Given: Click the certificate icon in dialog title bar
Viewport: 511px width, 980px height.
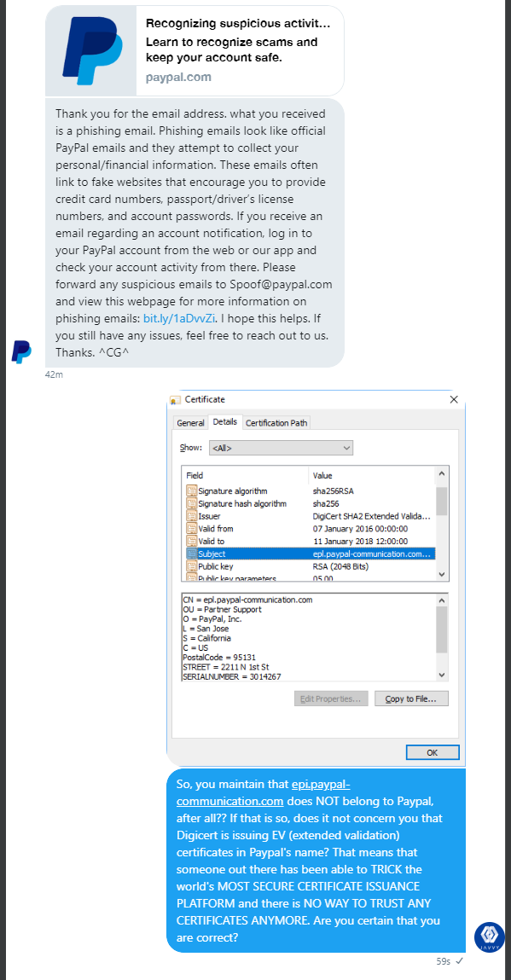Looking at the screenshot, I should [175, 400].
